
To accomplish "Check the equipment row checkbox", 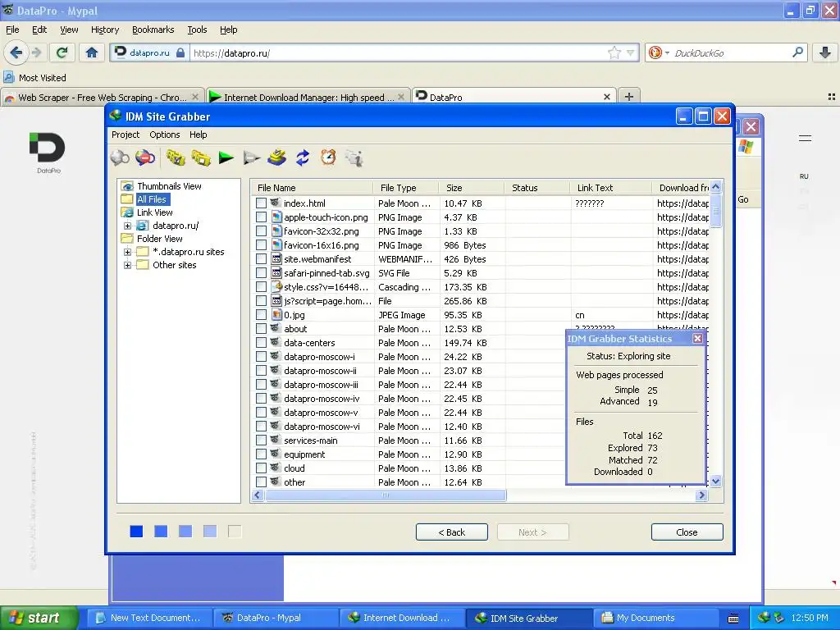I will [261, 454].
